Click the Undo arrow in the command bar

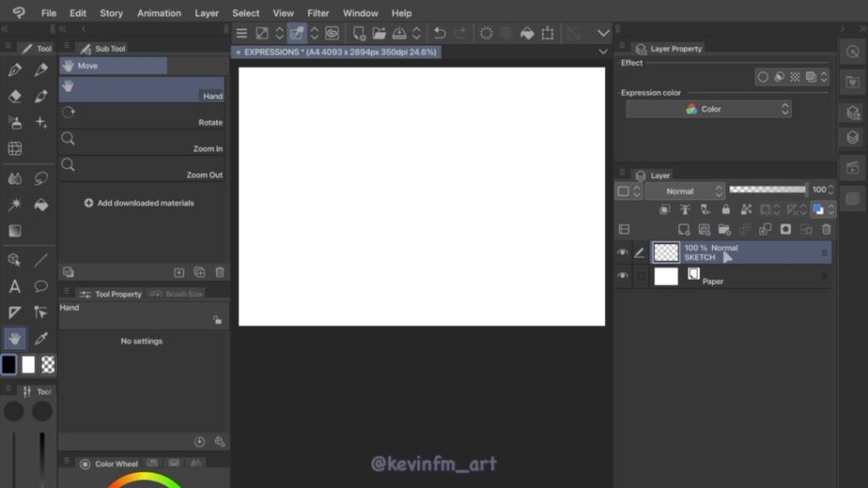[439, 33]
